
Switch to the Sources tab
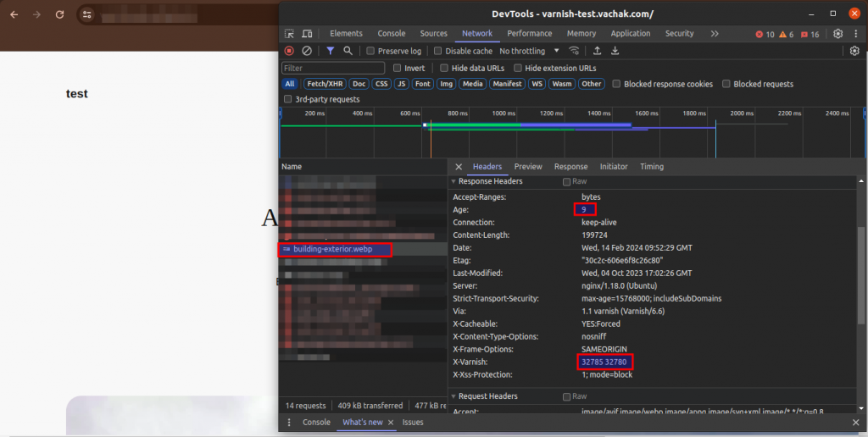433,34
